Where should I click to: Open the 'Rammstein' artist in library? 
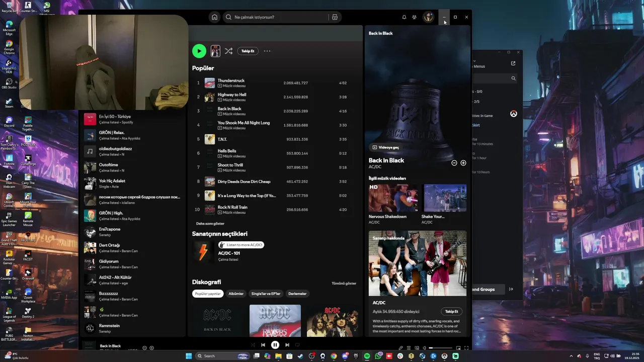tap(133, 328)
